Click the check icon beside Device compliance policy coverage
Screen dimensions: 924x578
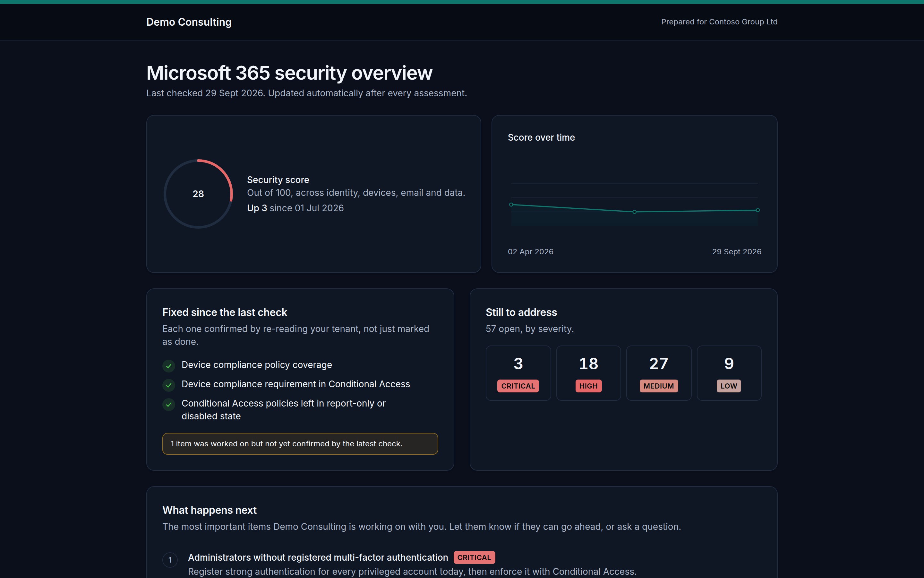click(x=169, y=366)
